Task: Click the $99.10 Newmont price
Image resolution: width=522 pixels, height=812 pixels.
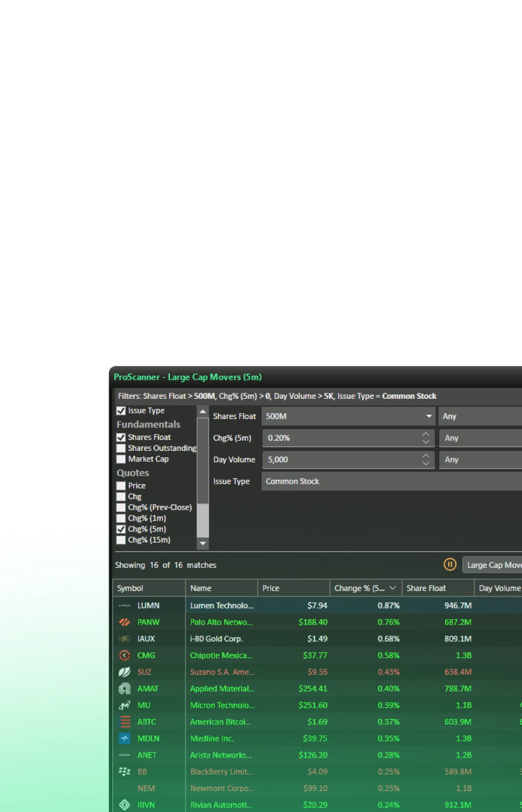Action: 314,788
